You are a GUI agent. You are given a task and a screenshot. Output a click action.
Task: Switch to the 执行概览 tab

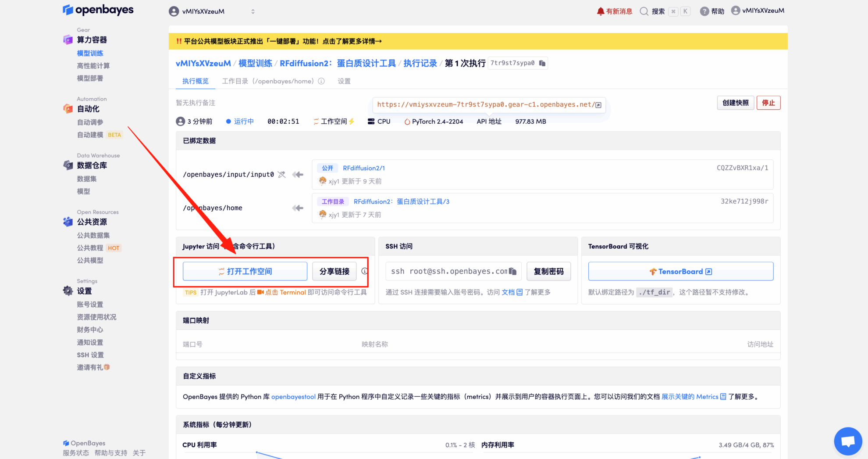[x=196, y=81]
